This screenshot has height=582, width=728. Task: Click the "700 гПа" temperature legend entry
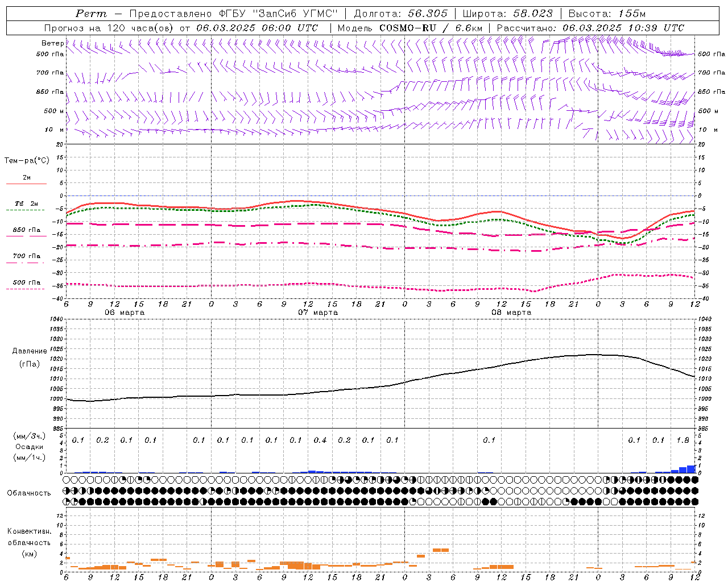tap(26, 256)
